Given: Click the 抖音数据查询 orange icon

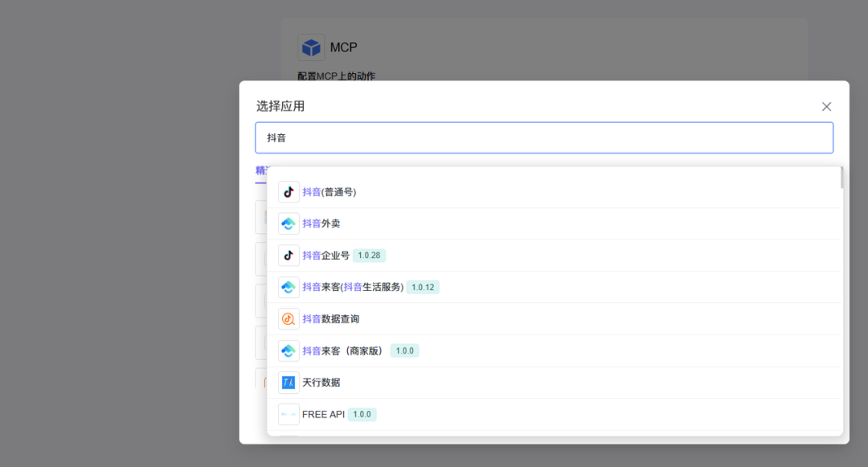Looking at the screenshot, I should (x=289, y=319).
